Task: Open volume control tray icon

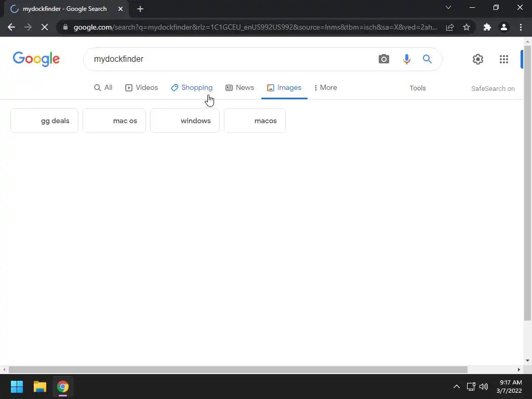Action: [x=484, y=387]
